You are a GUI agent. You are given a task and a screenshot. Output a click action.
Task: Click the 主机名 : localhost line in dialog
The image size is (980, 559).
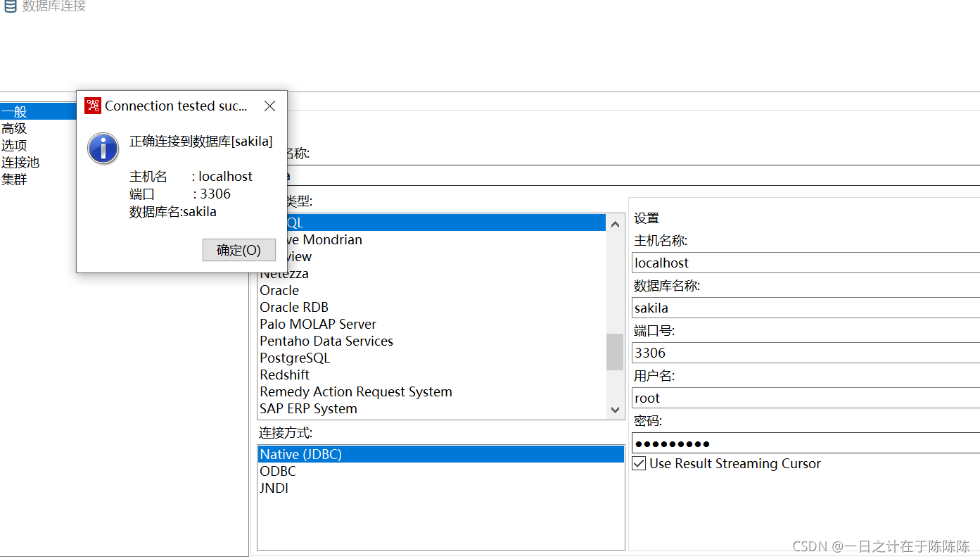click(x=191, y=177)
